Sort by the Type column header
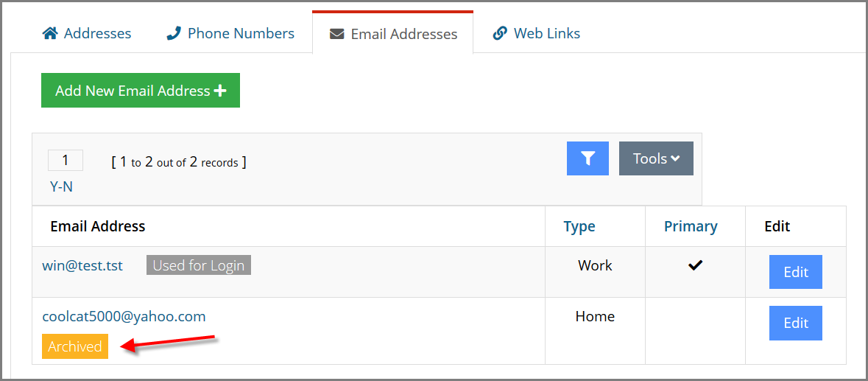Image resolution: width=868 pixels, height=381 pixels. (x=579, y=226)
